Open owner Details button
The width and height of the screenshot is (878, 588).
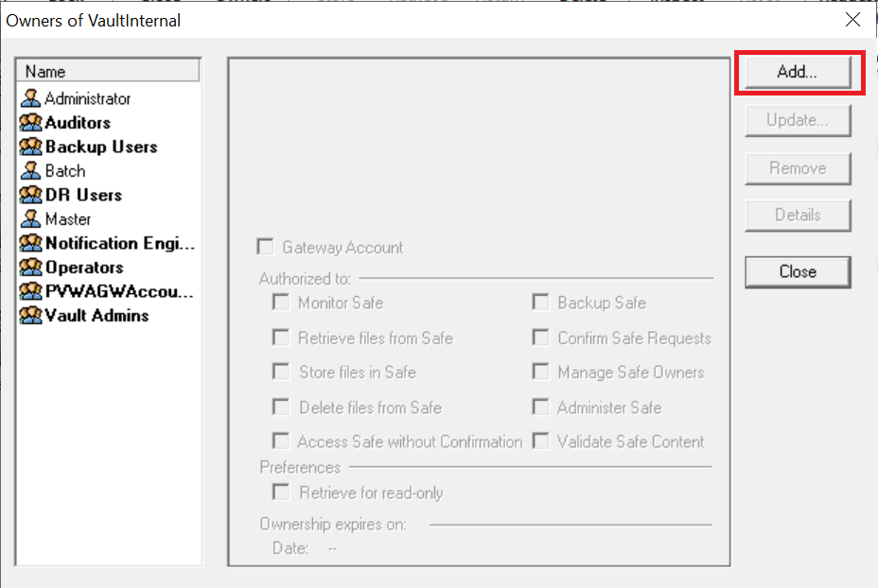tap(798, 216)
